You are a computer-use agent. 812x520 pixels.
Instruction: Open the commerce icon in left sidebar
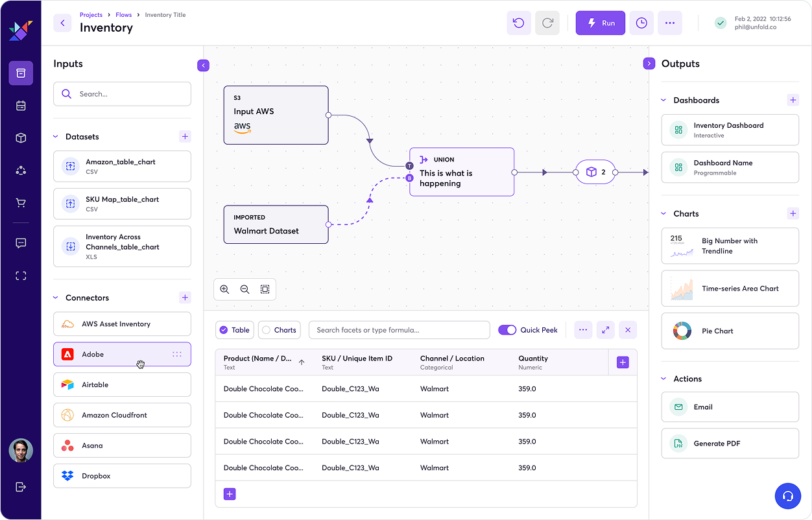click(x=21, y=202)
